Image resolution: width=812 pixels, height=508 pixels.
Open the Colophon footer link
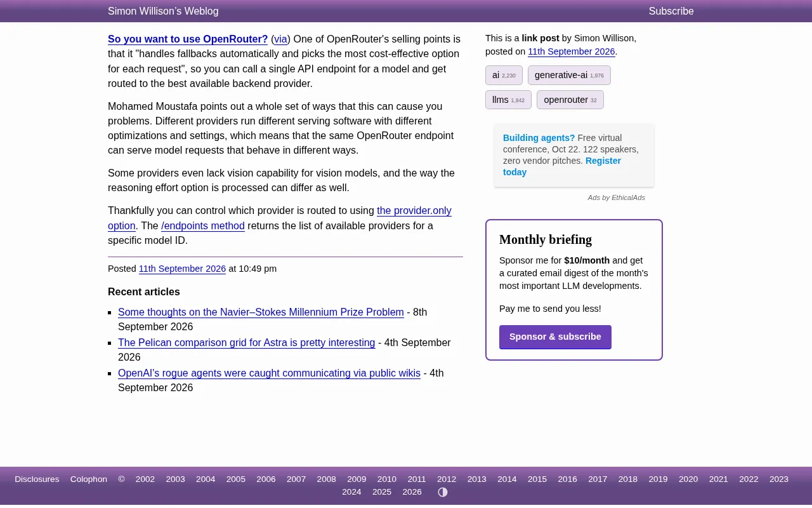[x=89, y=479]
